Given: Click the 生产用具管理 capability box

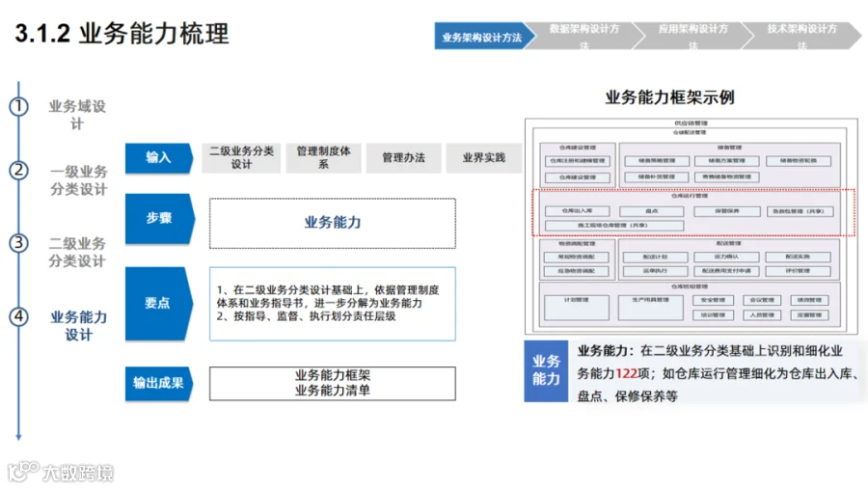Looking at the screenshot, I should point(650,308).
